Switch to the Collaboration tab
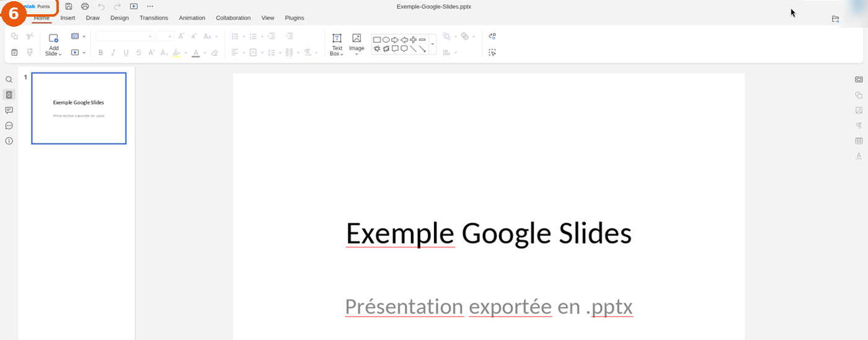The height and width of the screenshot is (340, 868). (x=233, y=18)
